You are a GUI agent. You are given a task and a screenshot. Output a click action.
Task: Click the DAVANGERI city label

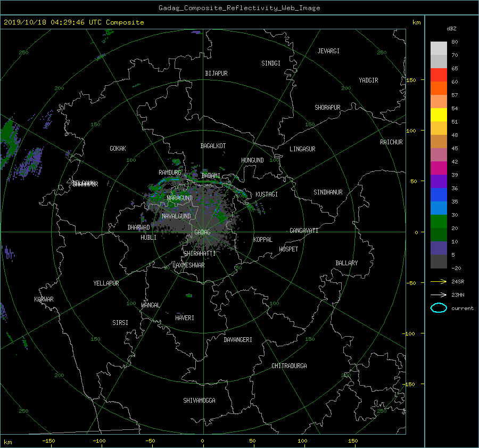(238, 340)
